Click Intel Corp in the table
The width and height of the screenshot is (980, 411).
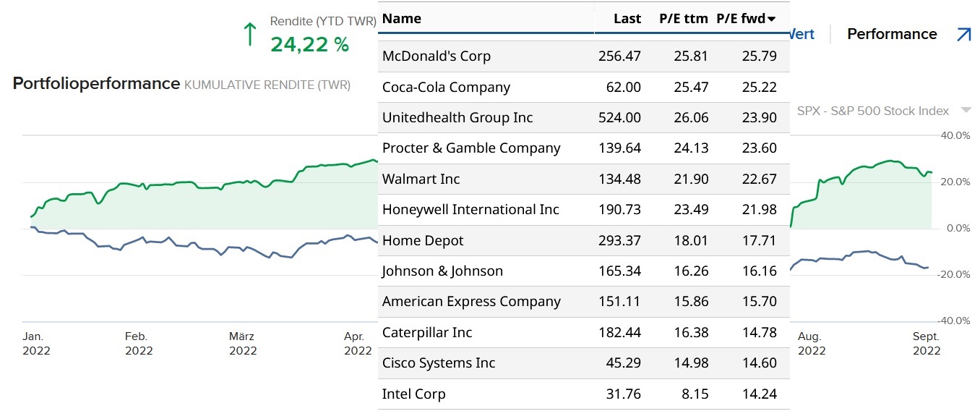pos(413,394)
